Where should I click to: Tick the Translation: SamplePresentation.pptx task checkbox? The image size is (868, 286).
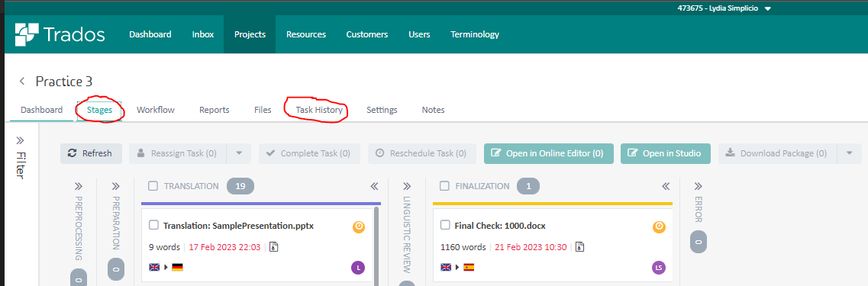154,225
